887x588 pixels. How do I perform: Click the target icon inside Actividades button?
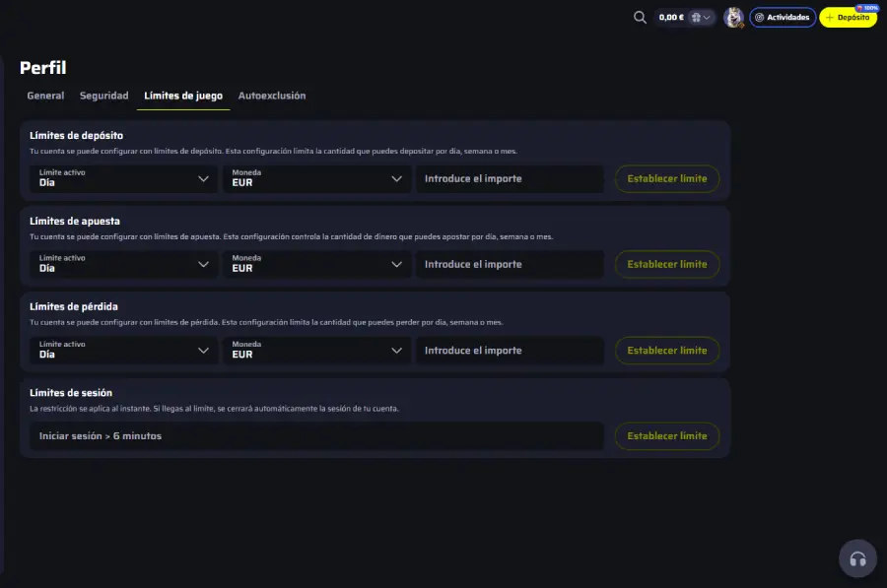point(760,17)
